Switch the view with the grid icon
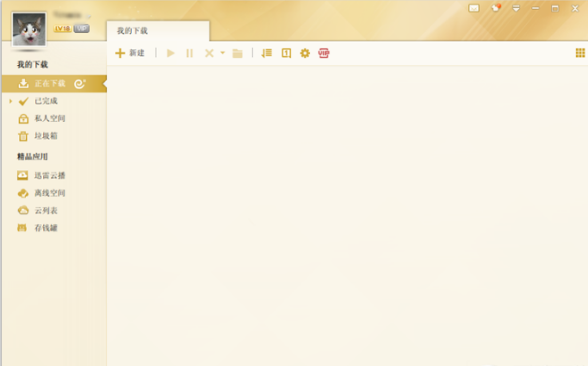This screenshot has height=366, width=588. click(x=580, y=53)
